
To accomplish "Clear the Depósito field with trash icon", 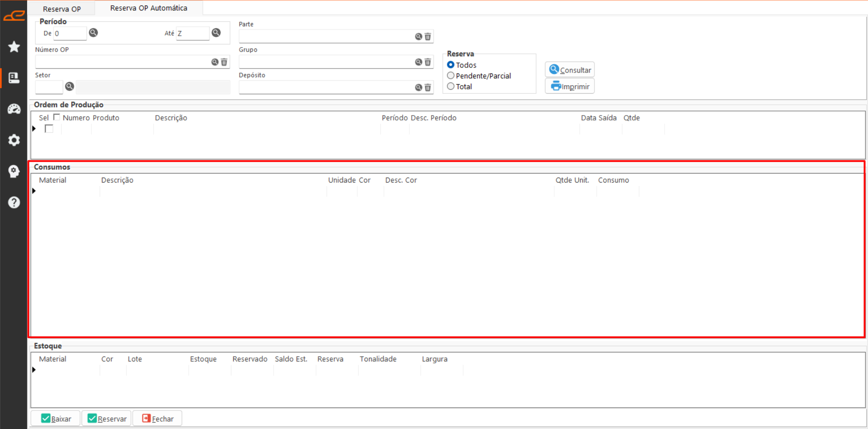I will [x=428, y=87].
